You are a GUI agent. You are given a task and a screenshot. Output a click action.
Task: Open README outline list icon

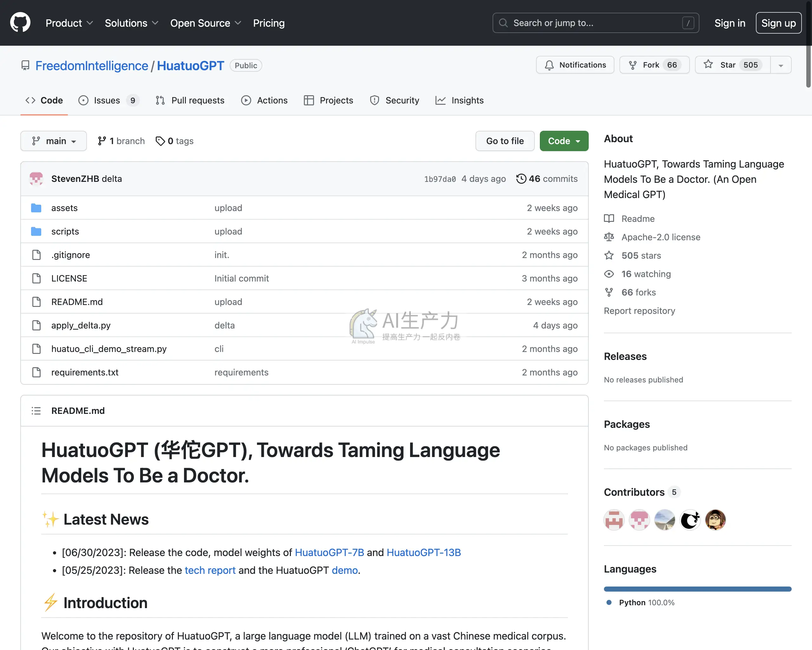coord(36,411)
